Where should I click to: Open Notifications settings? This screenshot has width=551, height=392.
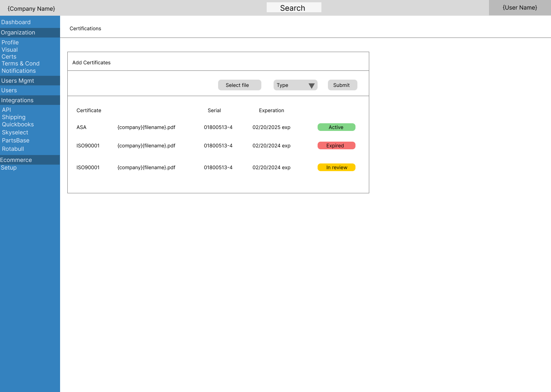point(18,71)
